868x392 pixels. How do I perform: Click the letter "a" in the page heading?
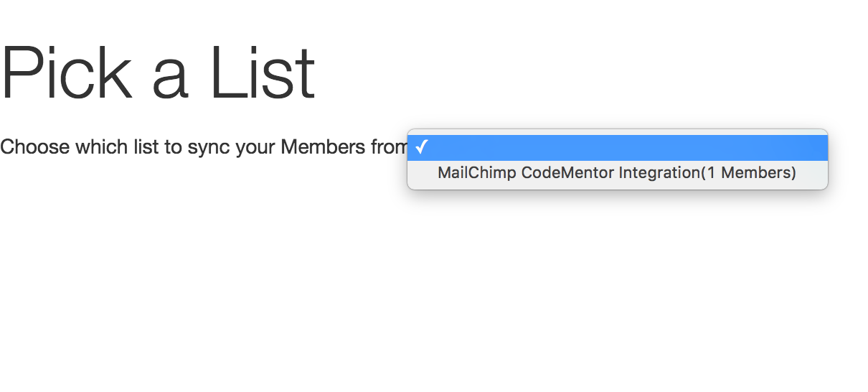(x=169, y=78)
